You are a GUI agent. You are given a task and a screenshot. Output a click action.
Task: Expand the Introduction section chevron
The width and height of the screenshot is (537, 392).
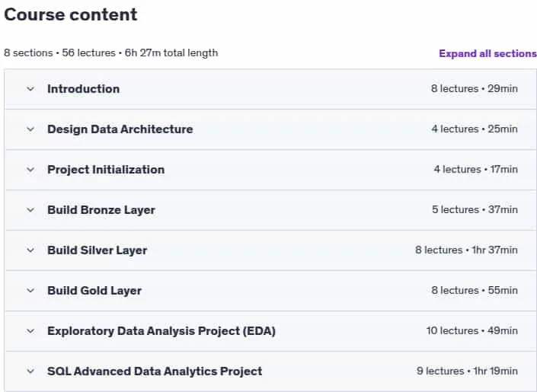(30, 89)
